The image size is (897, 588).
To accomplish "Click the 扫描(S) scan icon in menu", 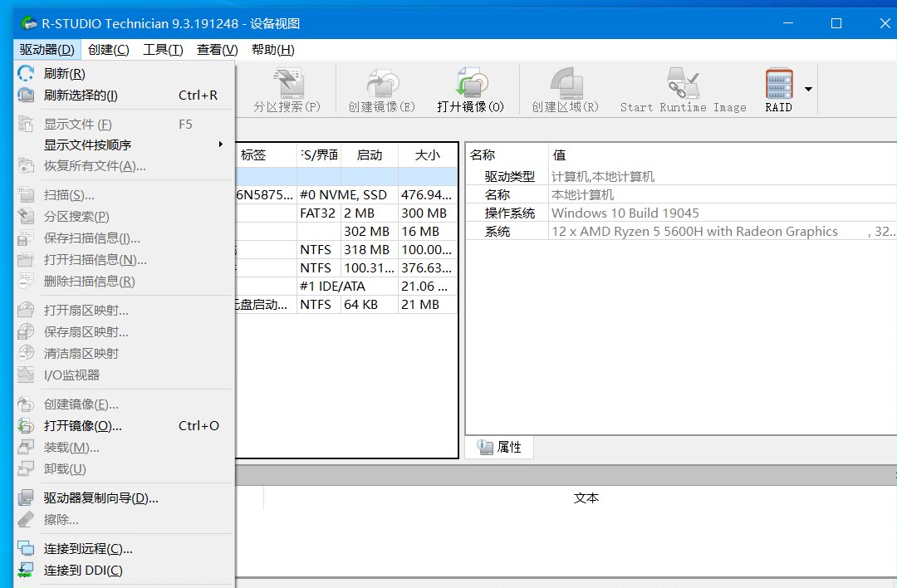I will (x=26, y=195).
